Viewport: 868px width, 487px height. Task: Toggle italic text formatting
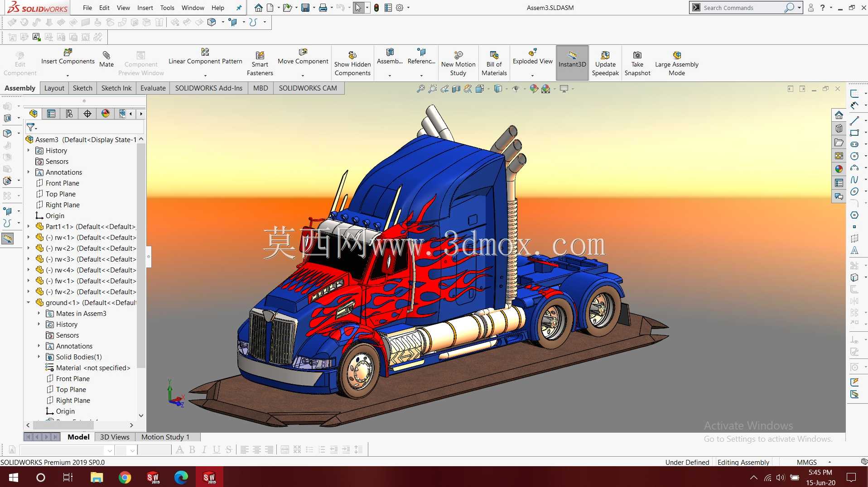(x=204, y=449)
